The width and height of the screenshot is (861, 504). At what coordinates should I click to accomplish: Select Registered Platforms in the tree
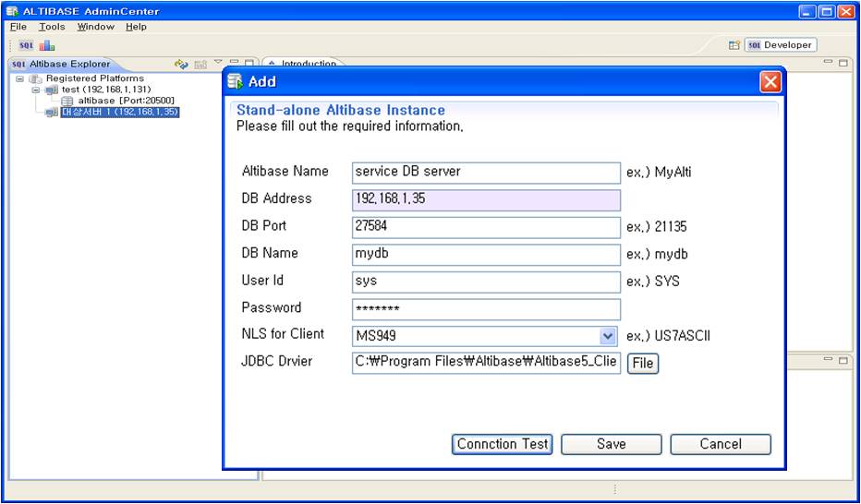click(x=95, y=78)
